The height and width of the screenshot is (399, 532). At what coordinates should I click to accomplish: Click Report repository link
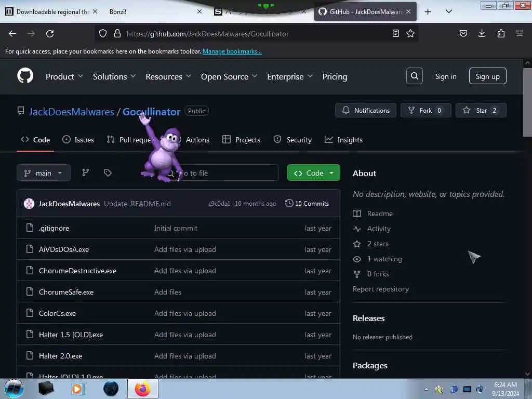381,289
